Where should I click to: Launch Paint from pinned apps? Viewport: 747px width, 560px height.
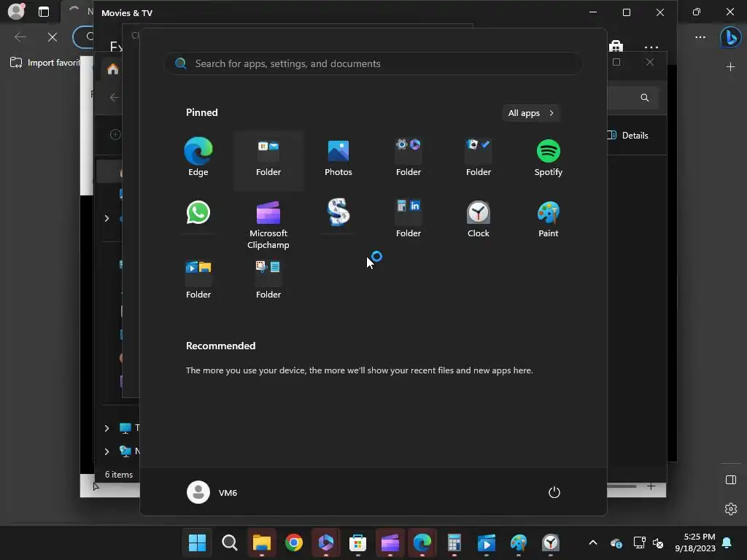click(x=549, y=219)
